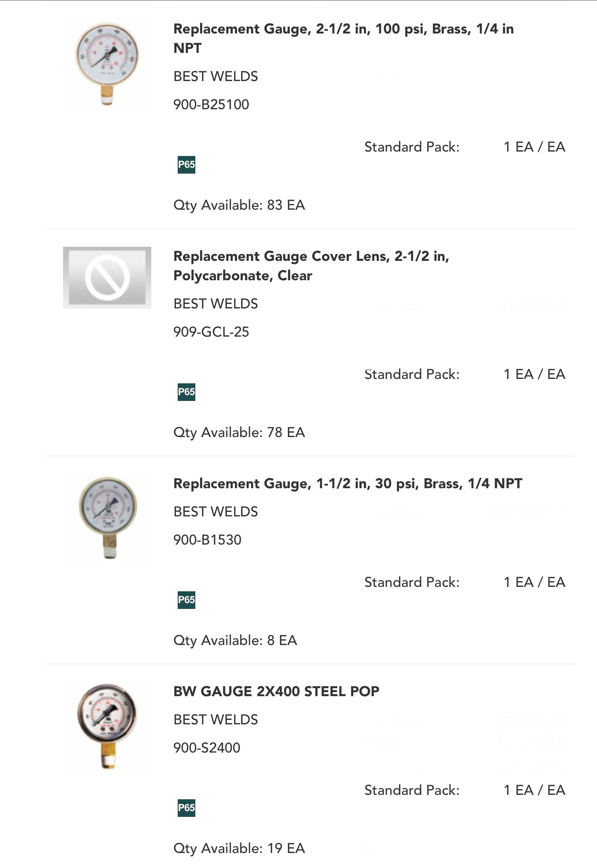Click Qty Available 83 EA text
The image size is (597, 868).
239,205
